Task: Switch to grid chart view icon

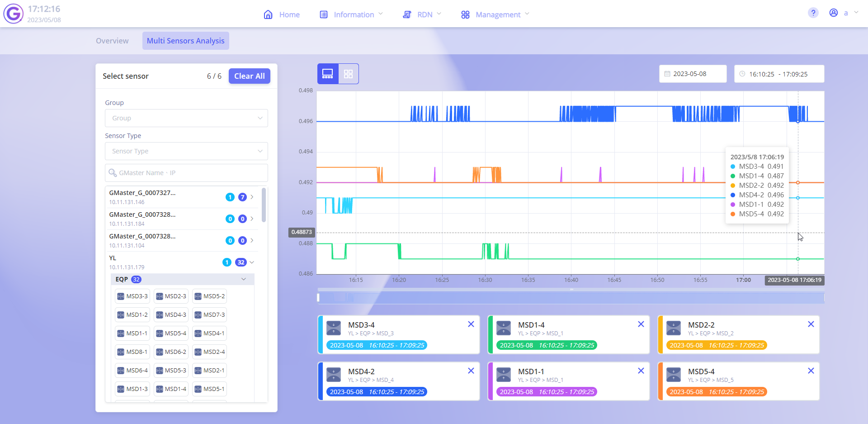Action: point(348,74)
